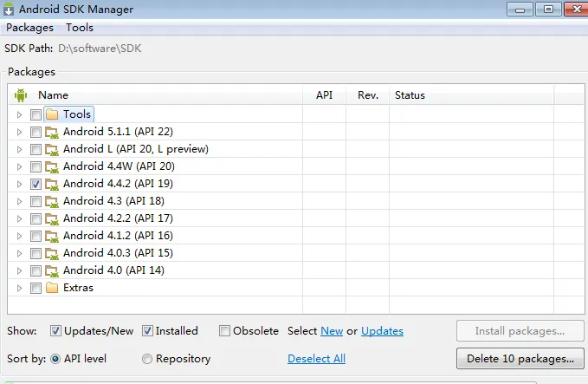The image size is (588, 384).
Task: Click the Delete 10 packages button
Action: pos(520,359)
